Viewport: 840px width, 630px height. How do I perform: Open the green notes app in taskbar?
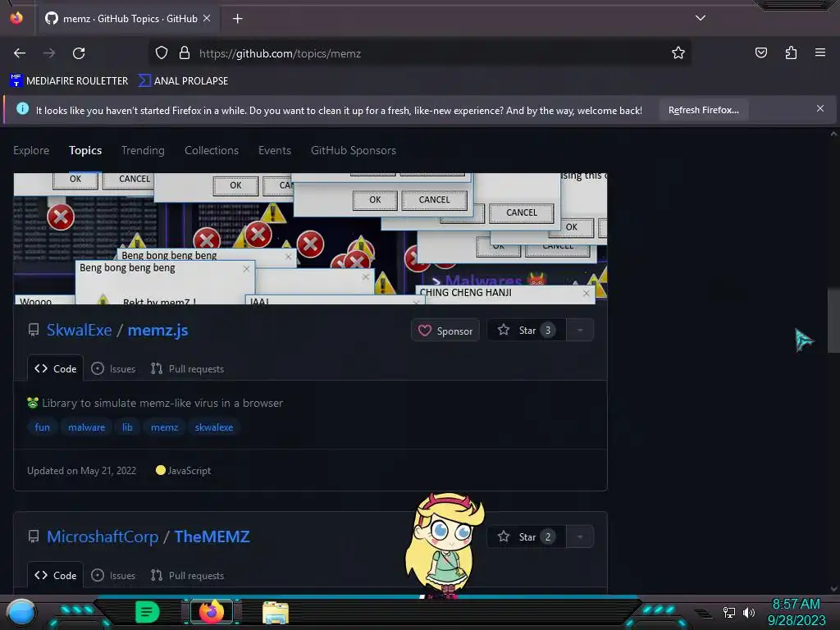148,612
